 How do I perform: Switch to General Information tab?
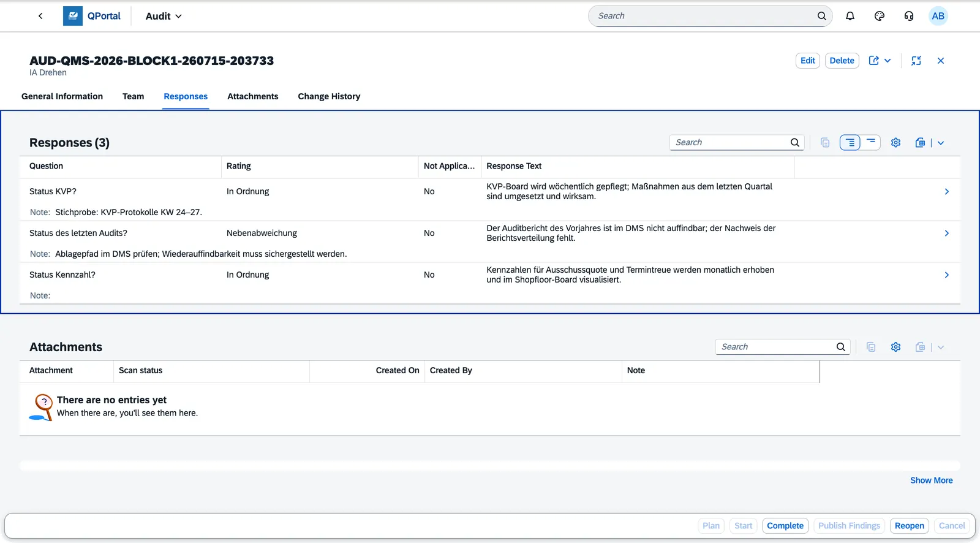[62, 96]
